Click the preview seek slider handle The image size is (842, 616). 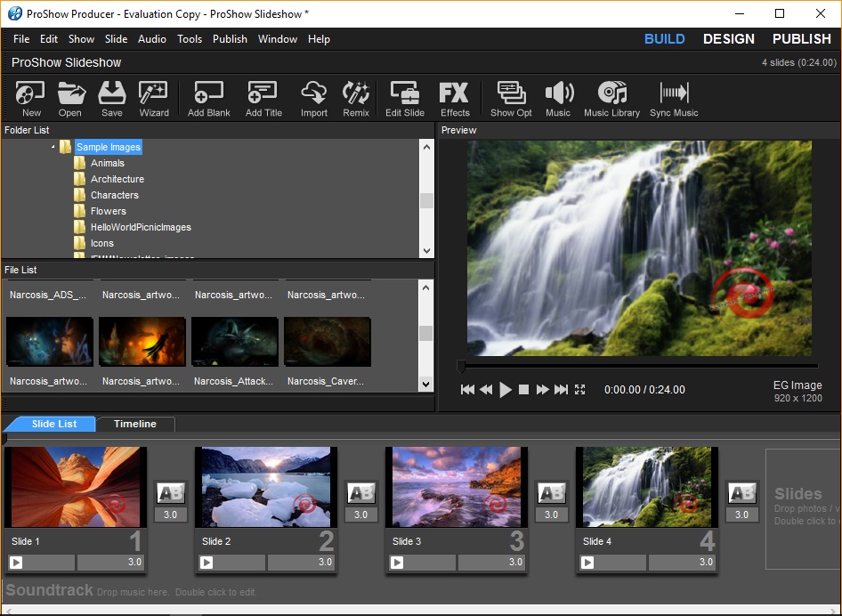tap(461, 366)
